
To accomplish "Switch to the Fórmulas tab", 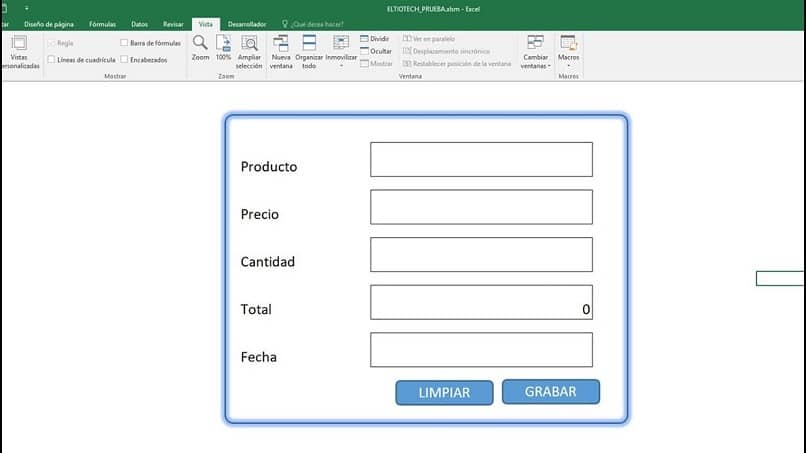I will tap(102, 24).
